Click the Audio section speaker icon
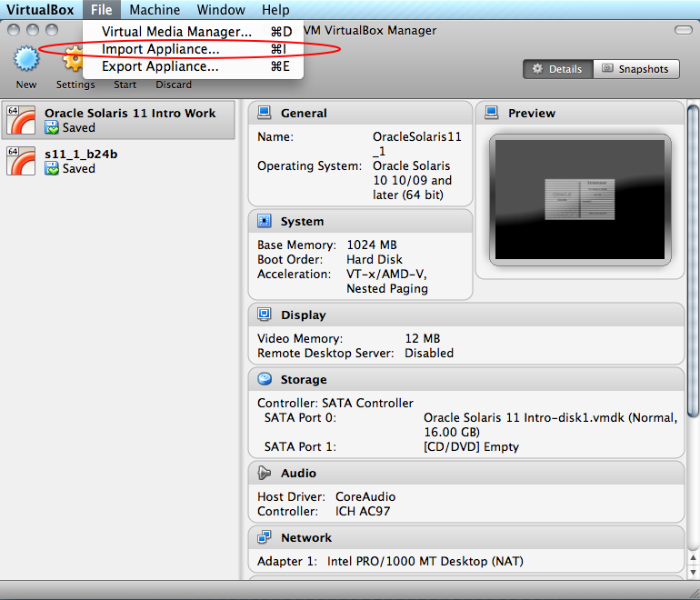The image size is (700, 600). pos(265,473)
